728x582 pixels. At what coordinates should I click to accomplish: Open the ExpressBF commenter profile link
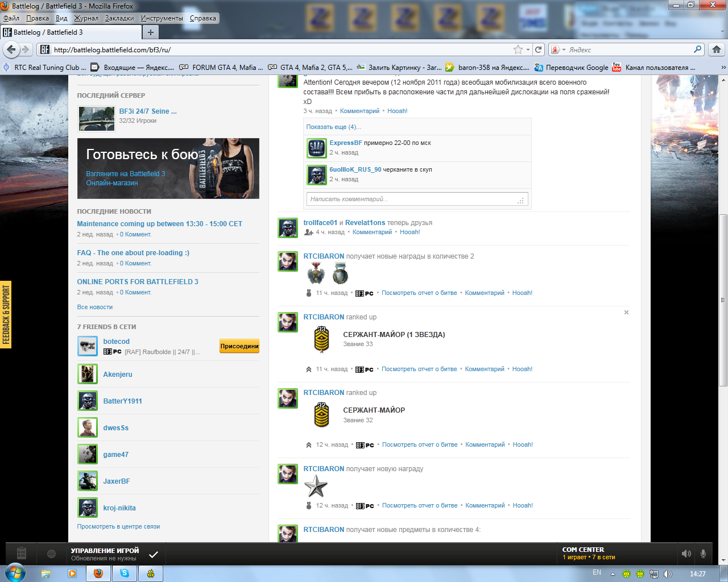[x=346, y=143]
